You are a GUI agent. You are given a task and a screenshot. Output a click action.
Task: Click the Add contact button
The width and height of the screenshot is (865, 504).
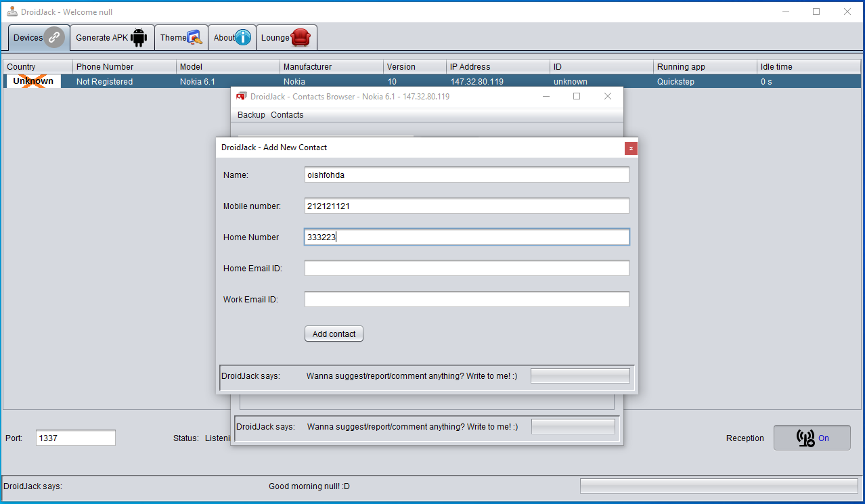(334, 334)
